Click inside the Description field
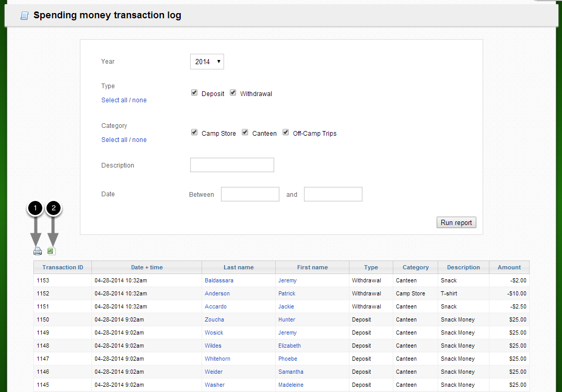This screenshot has width=562, height=392. [232, 164]
